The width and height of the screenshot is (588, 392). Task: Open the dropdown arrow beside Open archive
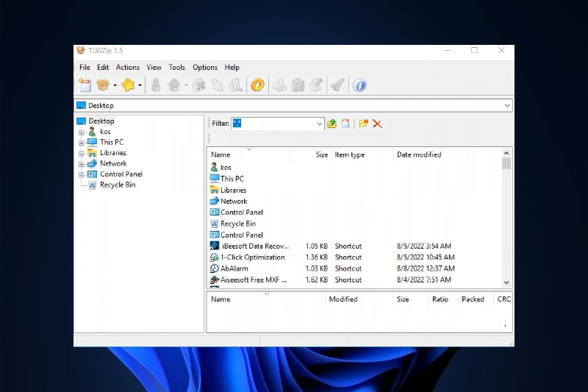[x=115, y=85]
